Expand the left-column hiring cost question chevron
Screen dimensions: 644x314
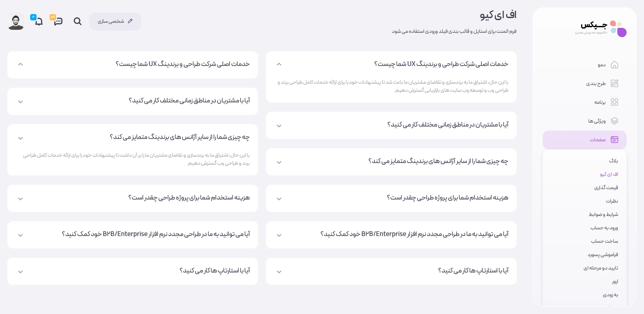pyautogui.click(x=20, y=199)
